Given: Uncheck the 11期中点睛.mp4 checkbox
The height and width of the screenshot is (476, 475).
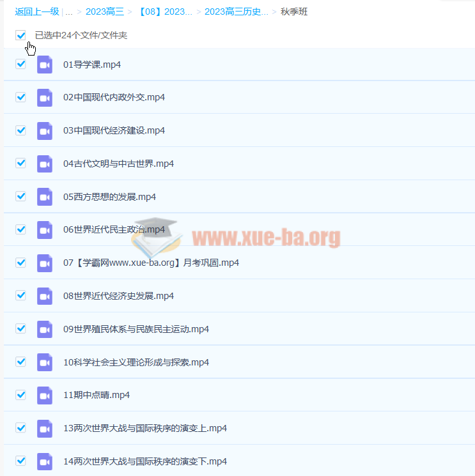Looking at the screenshot, I should coord(20,395).
